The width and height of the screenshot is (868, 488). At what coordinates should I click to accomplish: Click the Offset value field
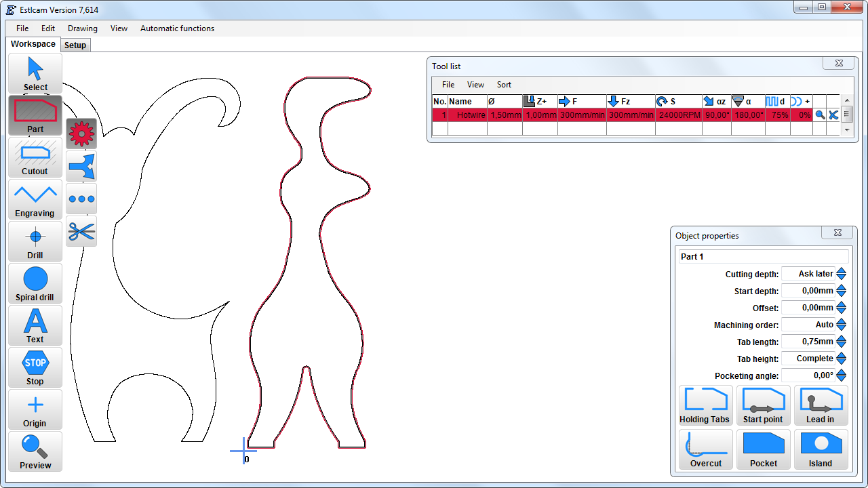point(808,308)
